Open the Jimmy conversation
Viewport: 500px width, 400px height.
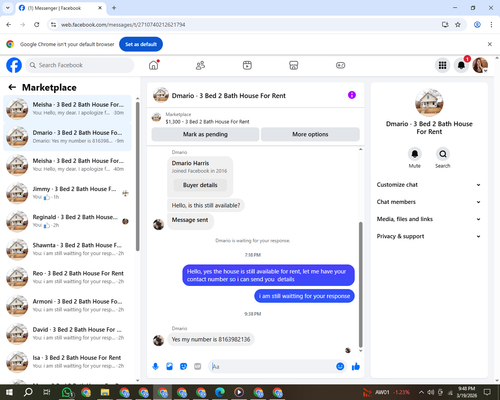pos(67,193)
